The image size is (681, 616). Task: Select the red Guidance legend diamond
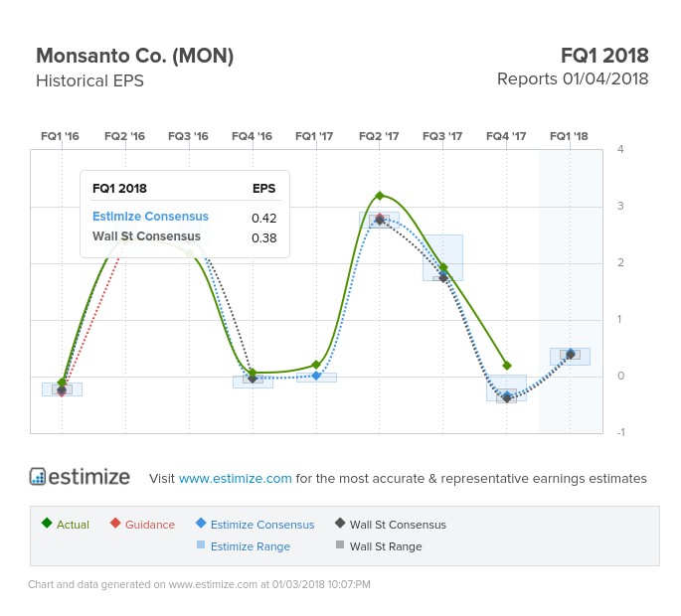[x=115, y=523]
